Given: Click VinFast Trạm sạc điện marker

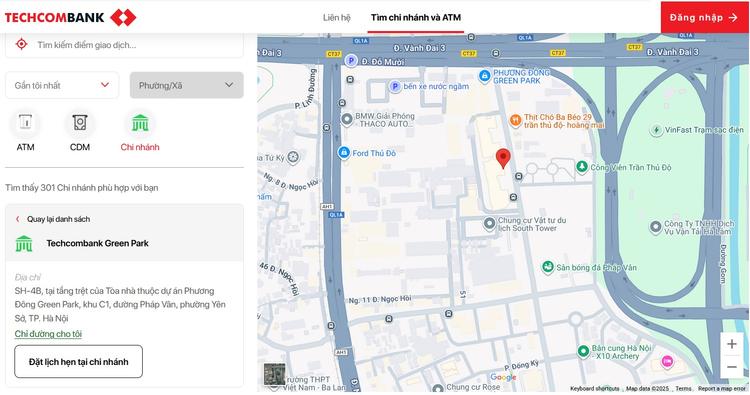Looking at the screenshot, I should tap(656, 130).
